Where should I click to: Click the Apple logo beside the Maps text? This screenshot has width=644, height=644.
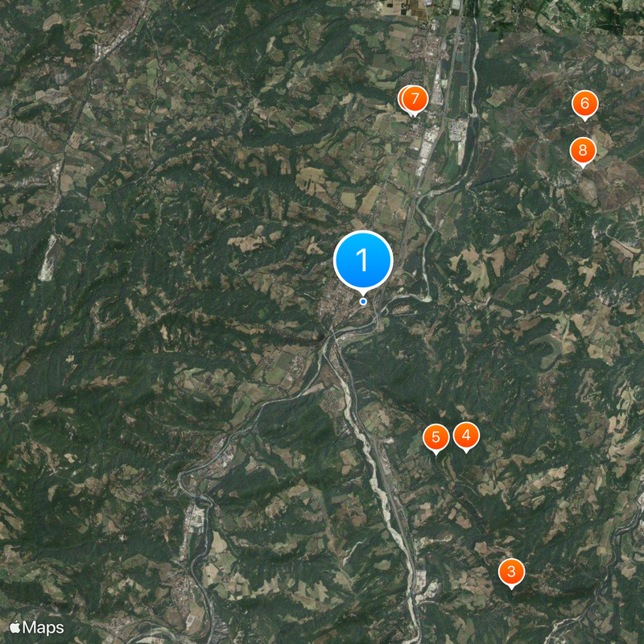[x=14, y=627]
